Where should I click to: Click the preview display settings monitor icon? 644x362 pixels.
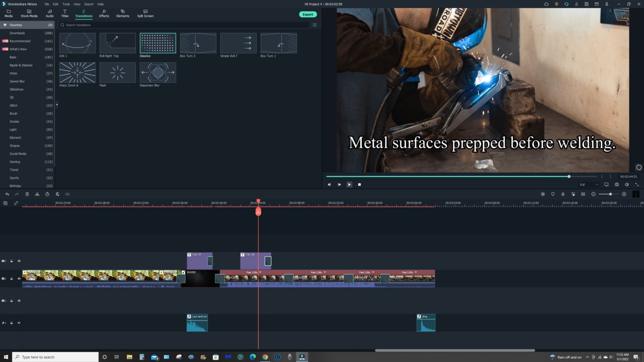[x=606, y=185]
